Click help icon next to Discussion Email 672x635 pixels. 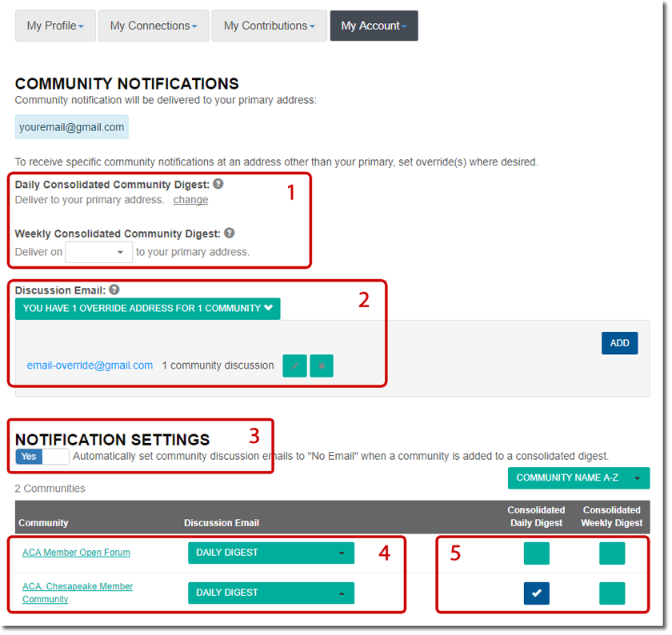click(114, 290)
